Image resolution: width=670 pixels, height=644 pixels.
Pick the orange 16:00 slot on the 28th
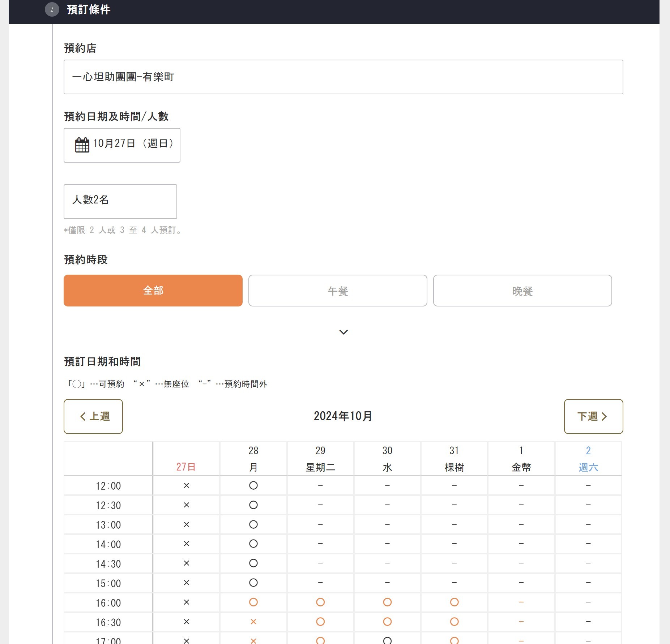pyautogui.click(x=253, y=602)
